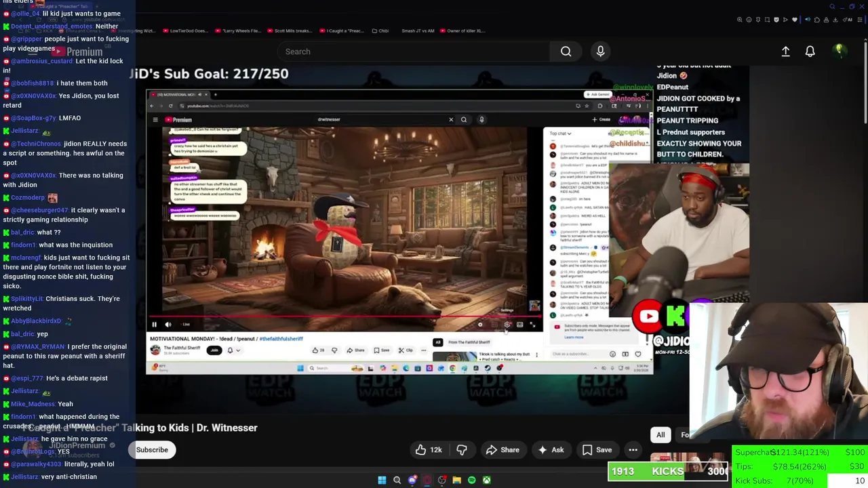Viewport: 868px width, 488px height.
Task: Reload page in the embedded browser
Action: pos(171,106)
